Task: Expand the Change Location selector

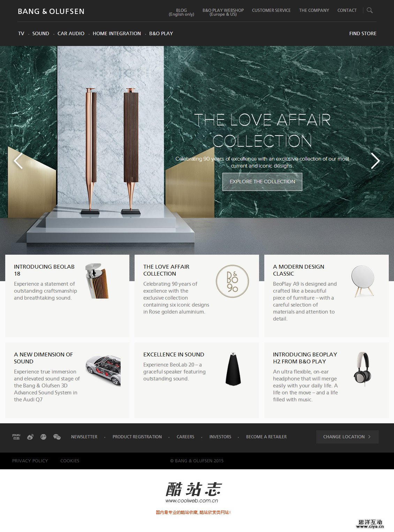Action: 347,437
